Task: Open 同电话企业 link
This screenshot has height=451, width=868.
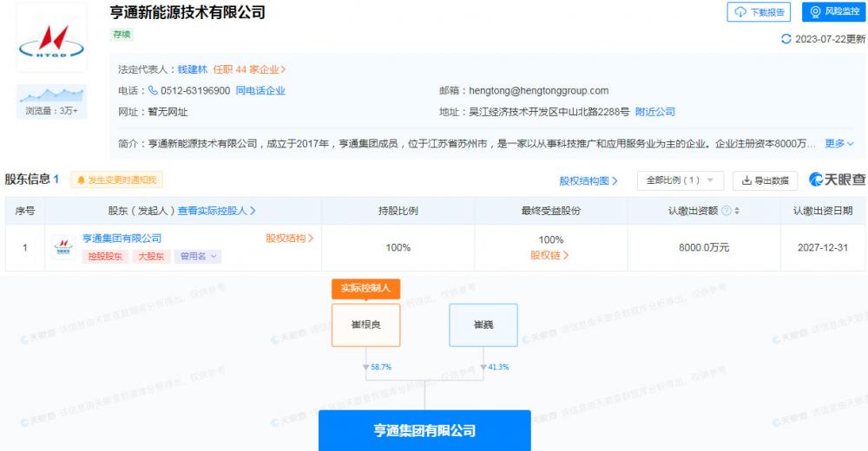Action: coord(260,90)
